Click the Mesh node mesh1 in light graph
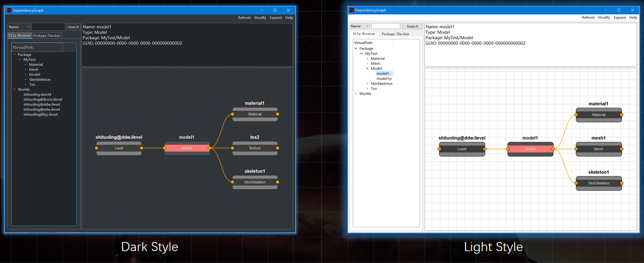Viewport: 644px width, 263px height. (x=599, y=149)
